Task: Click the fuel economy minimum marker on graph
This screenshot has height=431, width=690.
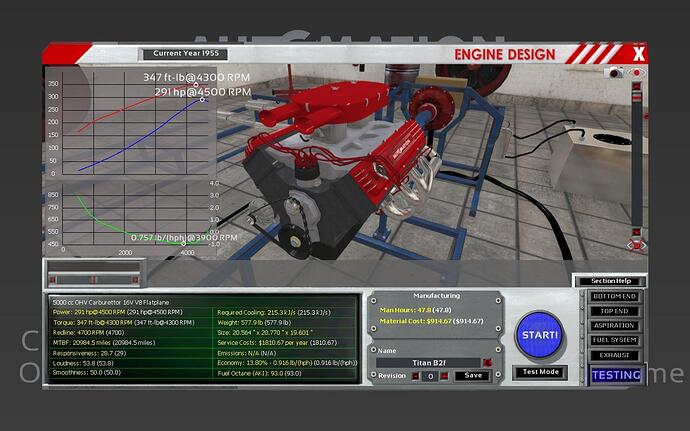Action: 183,241
